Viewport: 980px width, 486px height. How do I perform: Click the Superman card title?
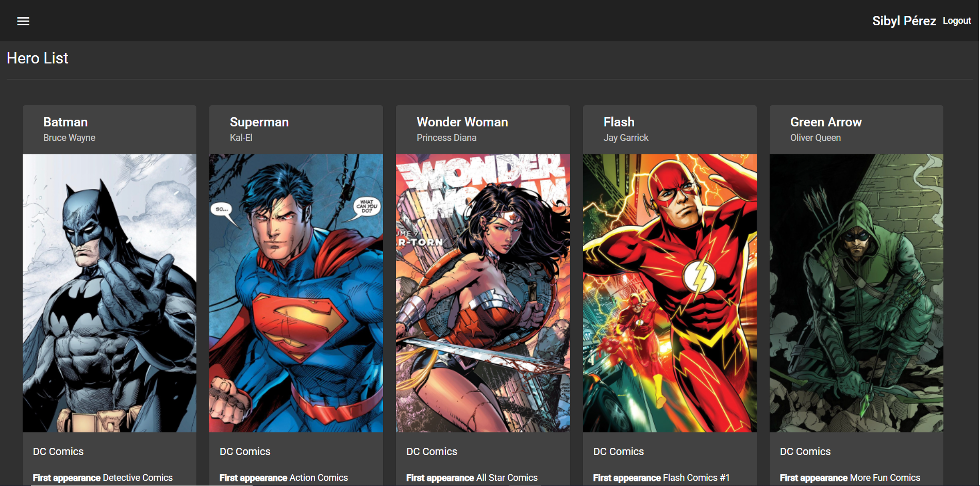tap(259, 122)
